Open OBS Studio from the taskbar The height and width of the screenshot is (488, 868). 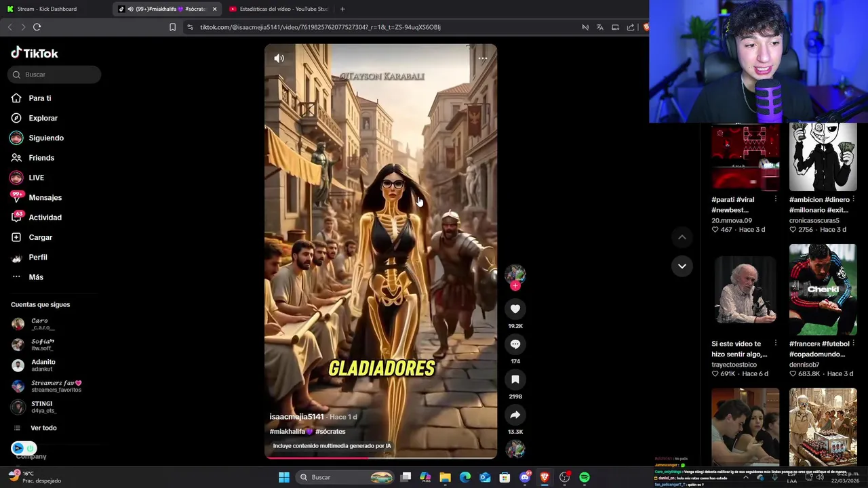pos(564,477)
